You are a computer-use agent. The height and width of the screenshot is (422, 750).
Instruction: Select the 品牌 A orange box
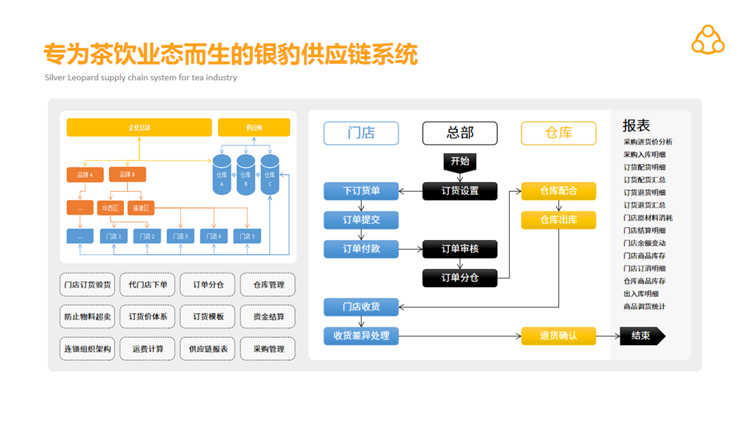tap(85, 175)
